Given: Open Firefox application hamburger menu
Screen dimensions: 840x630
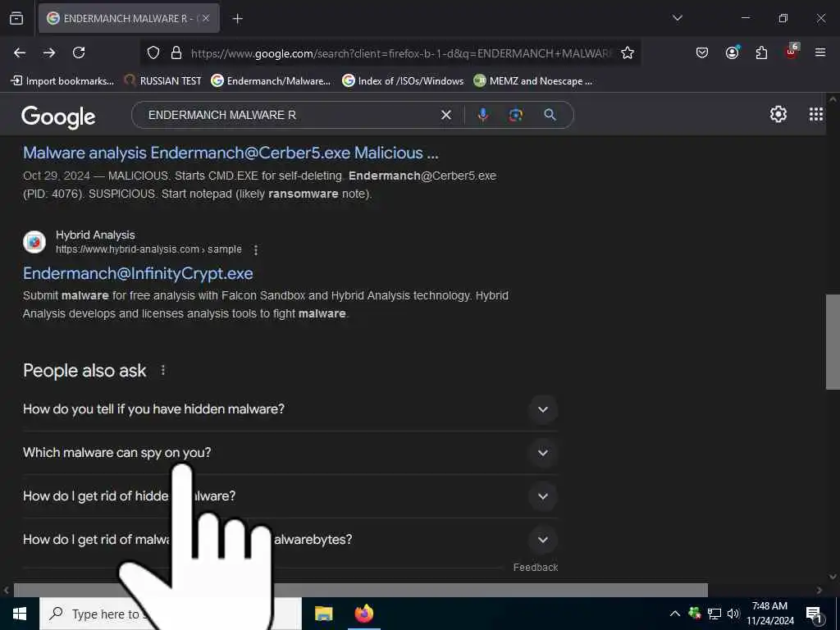Looking at the screenshot, I should click(820, 52).
